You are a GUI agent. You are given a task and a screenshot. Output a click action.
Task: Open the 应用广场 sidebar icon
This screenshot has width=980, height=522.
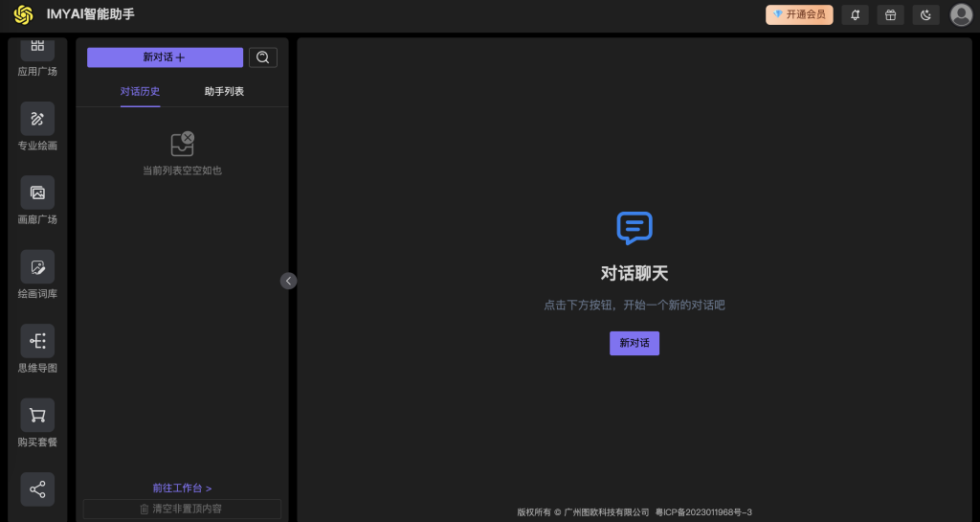coord(37,49)
